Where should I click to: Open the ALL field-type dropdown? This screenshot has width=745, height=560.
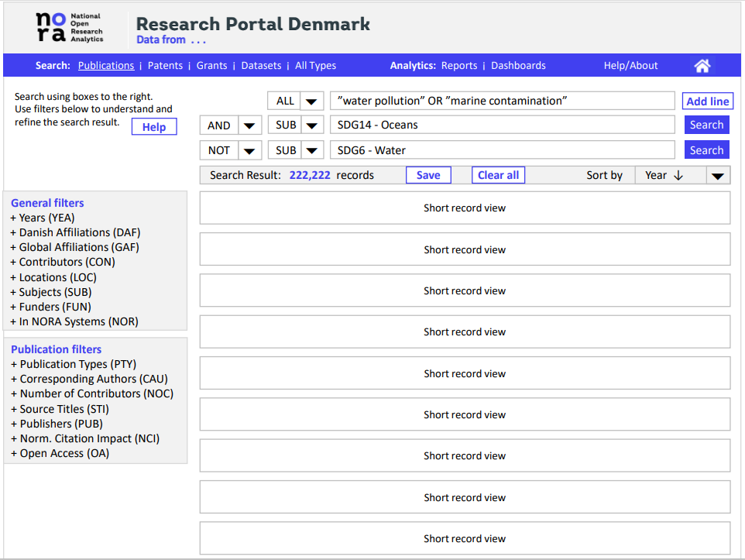pos(311,101)
